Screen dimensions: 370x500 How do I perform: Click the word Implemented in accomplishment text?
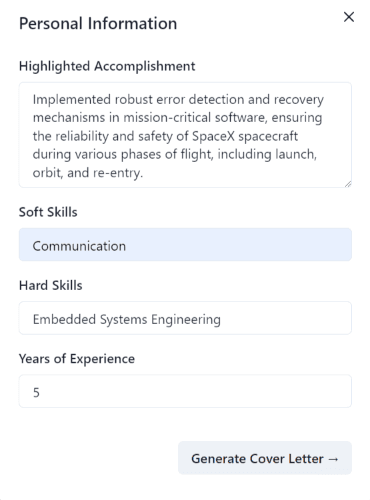point(72,100)
